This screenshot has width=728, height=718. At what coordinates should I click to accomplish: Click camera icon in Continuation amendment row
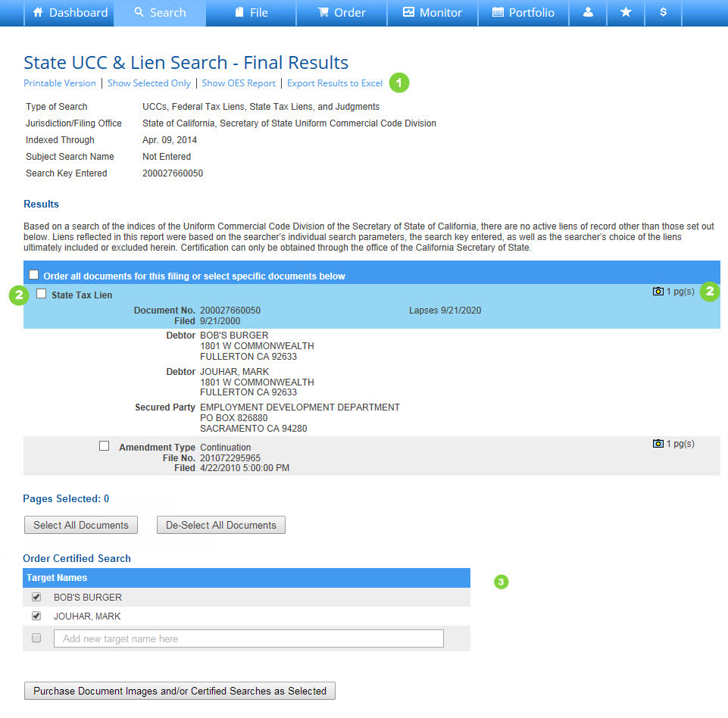click(658, 444)
